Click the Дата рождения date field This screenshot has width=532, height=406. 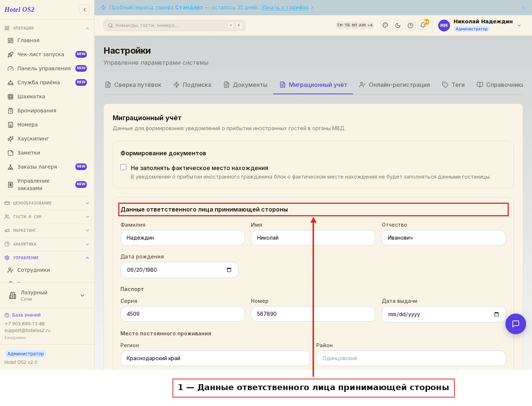tap(180, 270)
